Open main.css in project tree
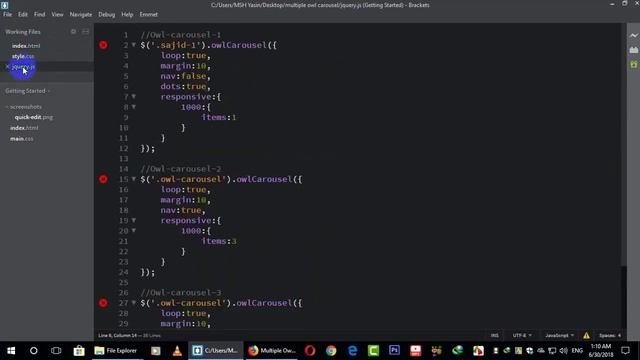Image resolution: width=640 pixels, height=360 pixels. [22, 139]
